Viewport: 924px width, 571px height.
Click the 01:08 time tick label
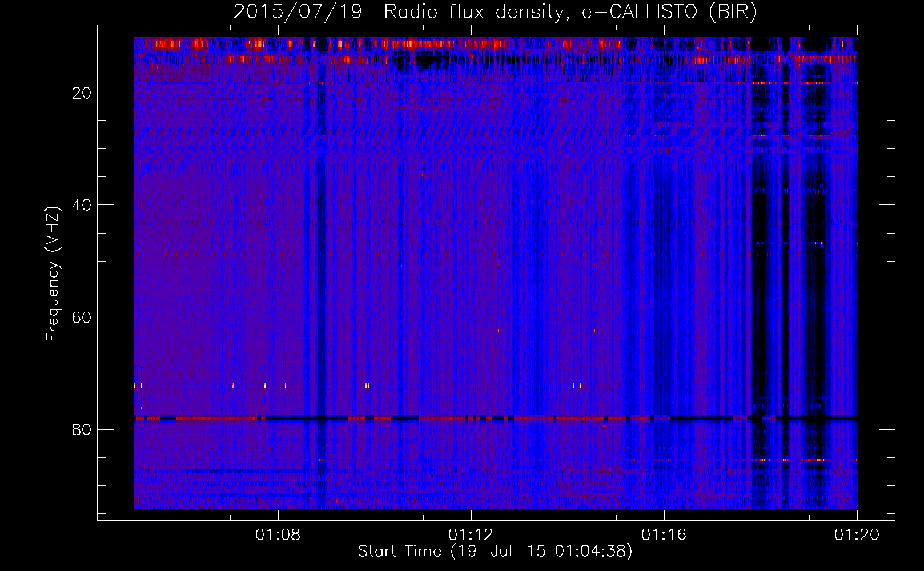pyautogui.click(x=278, y=535)
